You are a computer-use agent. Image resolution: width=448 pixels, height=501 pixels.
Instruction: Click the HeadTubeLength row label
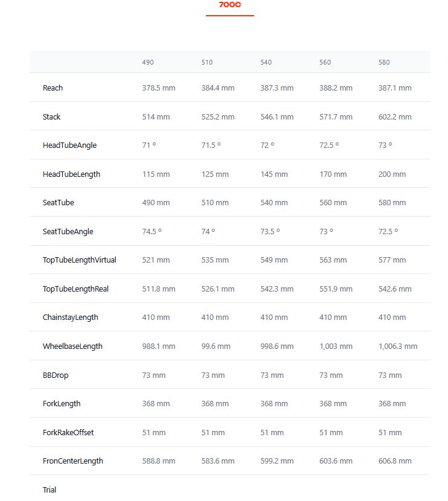pyautogui.click(x=71, y=174)
